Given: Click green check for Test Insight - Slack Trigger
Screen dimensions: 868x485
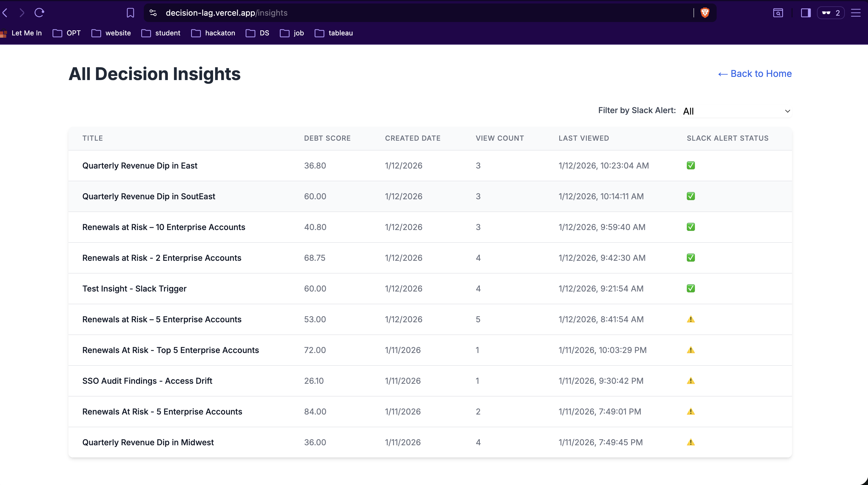Looking at the screenshot, I should 691,289.
